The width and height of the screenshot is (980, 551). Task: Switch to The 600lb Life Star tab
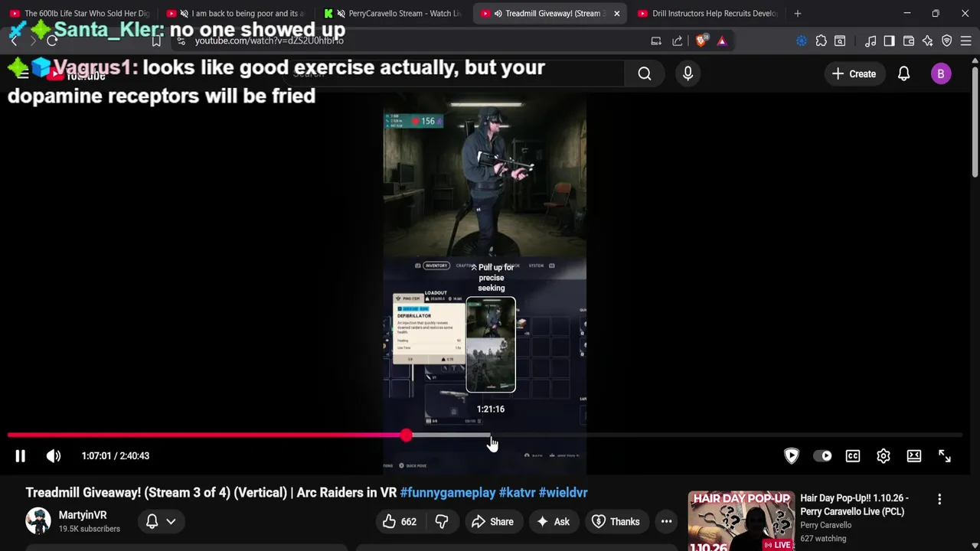79,13
